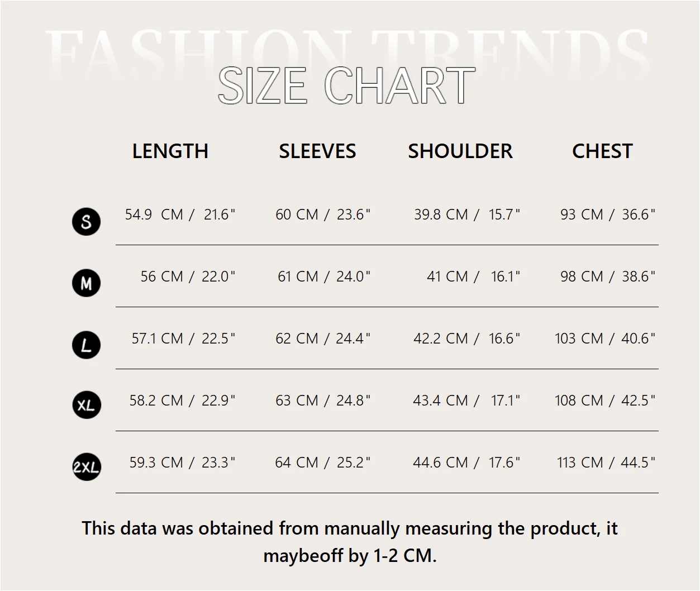Viewport: 700px width, 591px height.
Task: Click the 2XL size badge icon
Action: pos(87,466)
